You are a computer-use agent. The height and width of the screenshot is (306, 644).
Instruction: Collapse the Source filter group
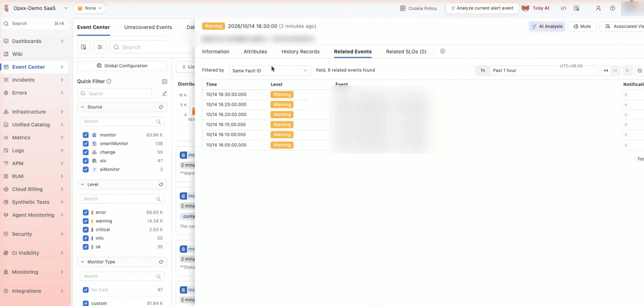(x=82, y=107)
